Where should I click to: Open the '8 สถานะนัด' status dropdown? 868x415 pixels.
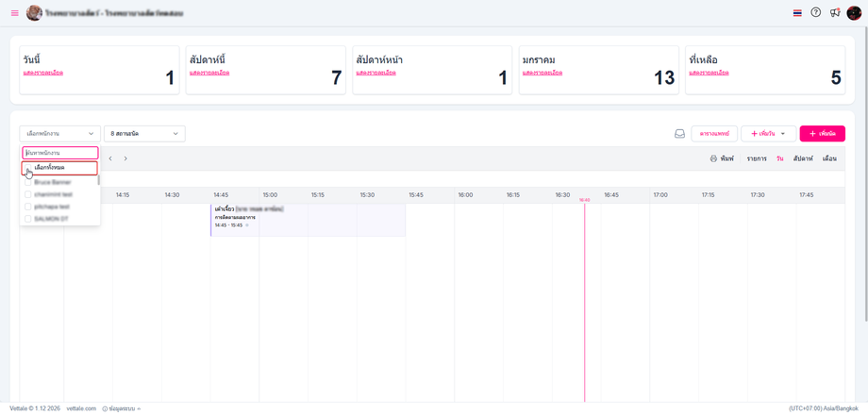pos(144,134)
